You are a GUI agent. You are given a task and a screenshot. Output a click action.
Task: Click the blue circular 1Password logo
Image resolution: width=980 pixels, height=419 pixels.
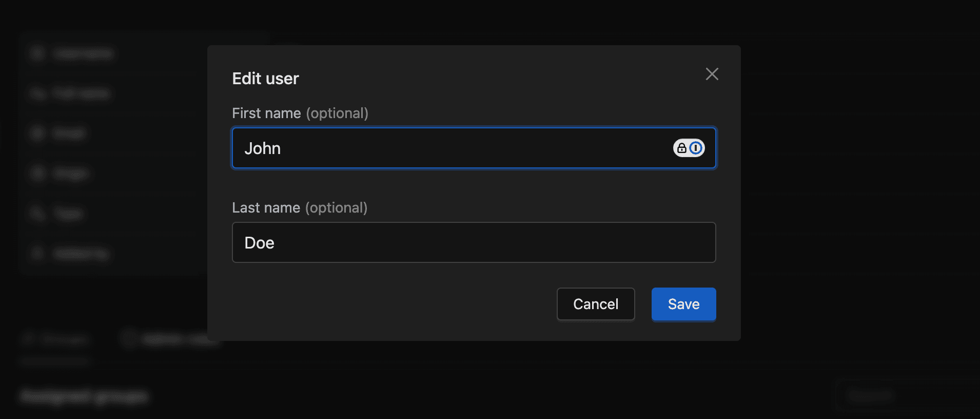tap(696, 148)
